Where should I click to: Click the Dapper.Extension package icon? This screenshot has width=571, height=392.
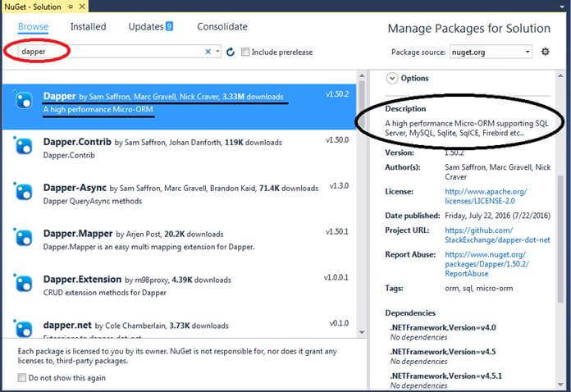coord(24,284)
